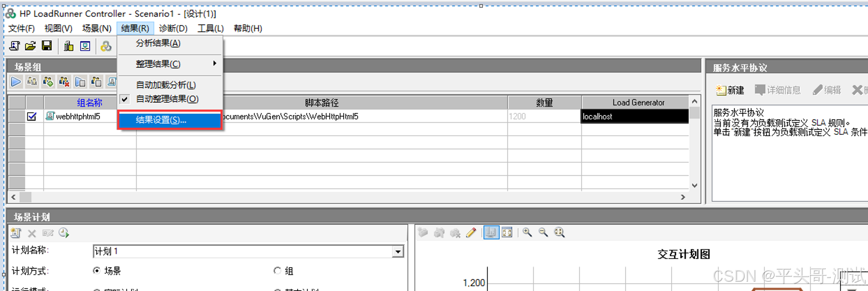Click the New Scenario toolbar icon

pyautogui.click(x=14, y=46)
